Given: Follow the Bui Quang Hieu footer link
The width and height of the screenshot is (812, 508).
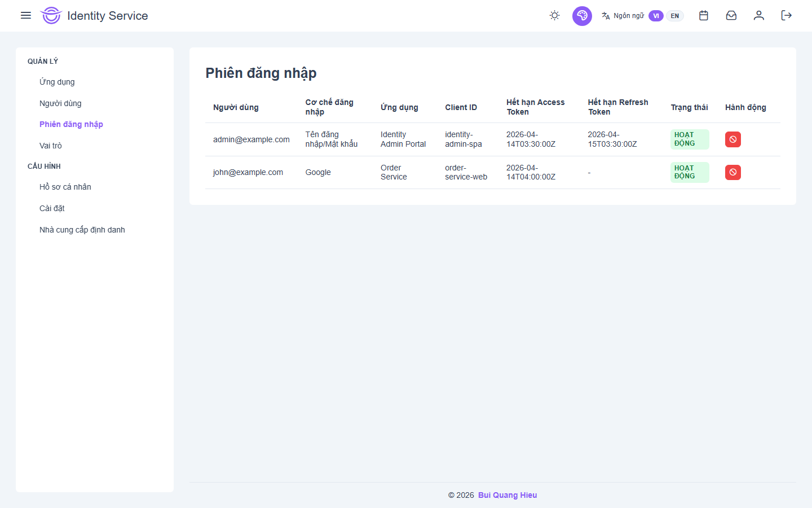Looking at the screenshot, I should [507, 495].
